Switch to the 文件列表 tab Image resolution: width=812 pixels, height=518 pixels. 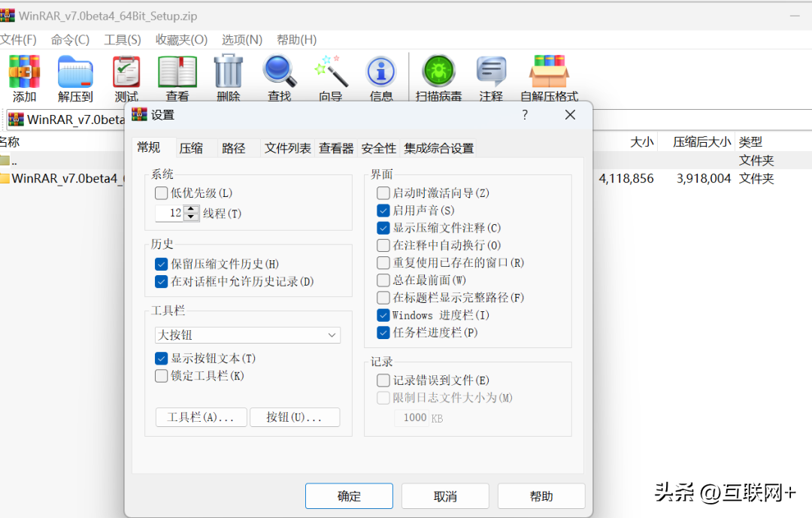click(x=288, y=149)
